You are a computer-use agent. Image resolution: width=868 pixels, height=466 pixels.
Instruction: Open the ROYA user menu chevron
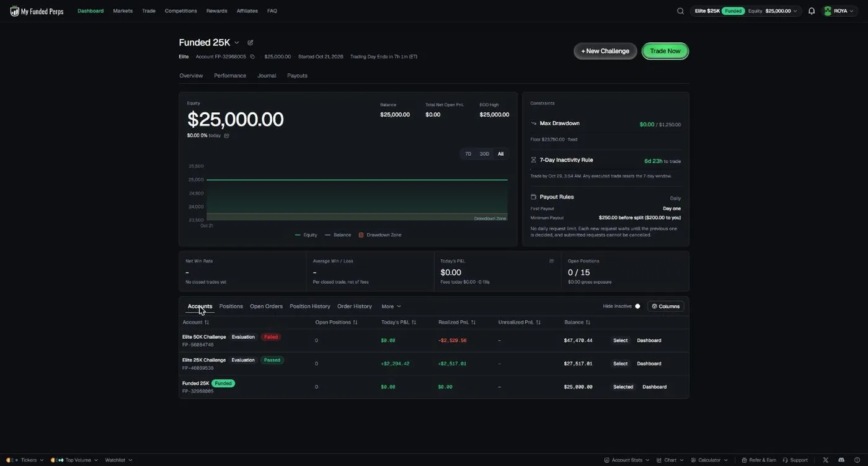pos(852,11)
